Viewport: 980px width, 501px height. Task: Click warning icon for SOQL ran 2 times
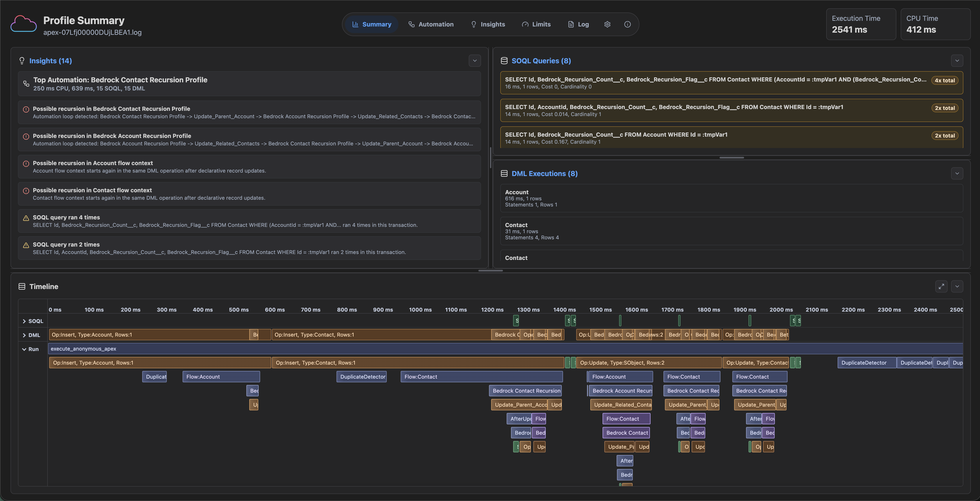click(26, 245)
